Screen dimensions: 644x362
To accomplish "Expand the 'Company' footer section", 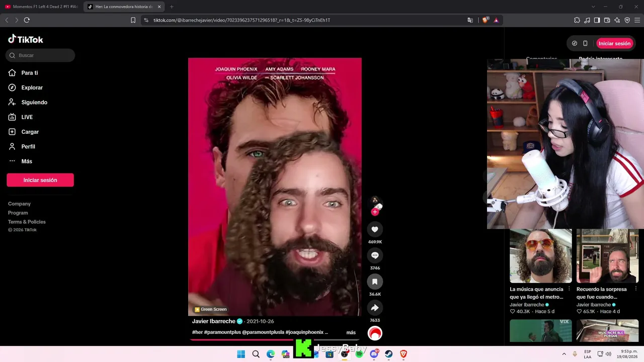I will pyautogui.click(x=19, y=204).
